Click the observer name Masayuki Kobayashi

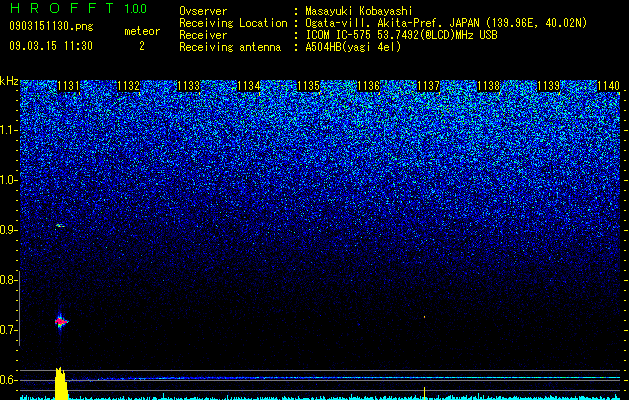click(359, 11)
